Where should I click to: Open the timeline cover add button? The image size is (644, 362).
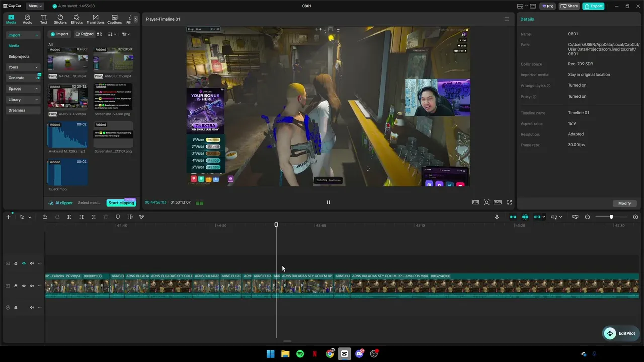[x=8, y=217]
